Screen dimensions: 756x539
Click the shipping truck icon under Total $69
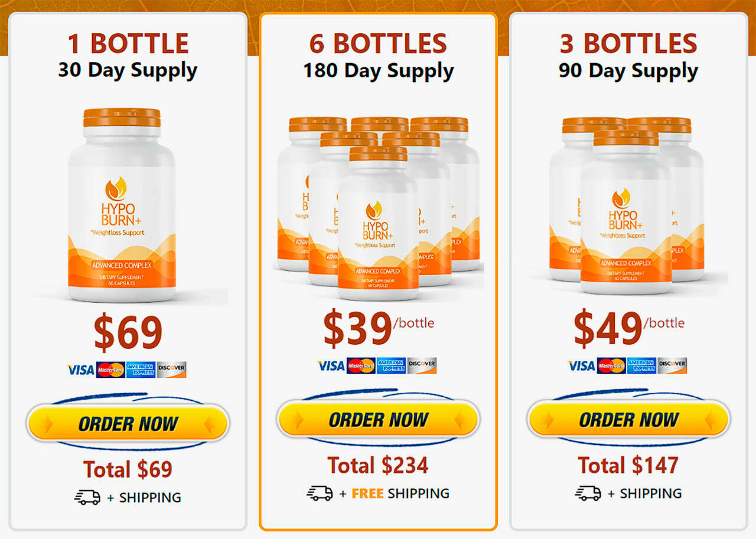coord(87,498)
